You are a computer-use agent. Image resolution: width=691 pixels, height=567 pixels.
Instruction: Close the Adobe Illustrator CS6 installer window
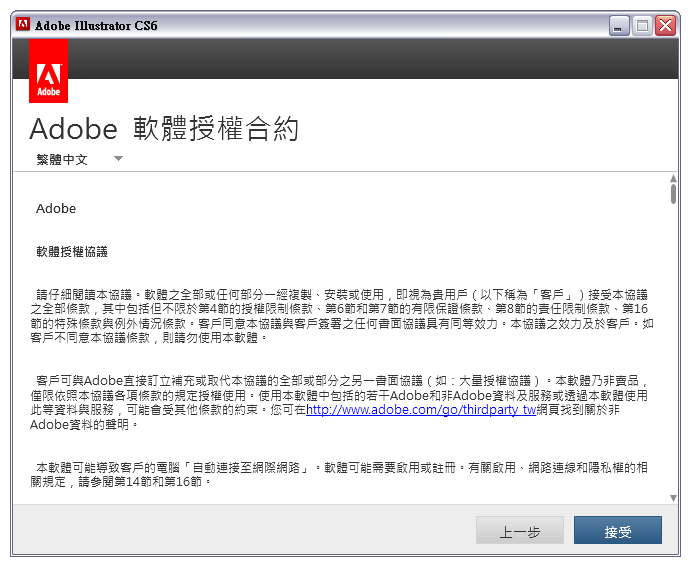click(665, 26)
